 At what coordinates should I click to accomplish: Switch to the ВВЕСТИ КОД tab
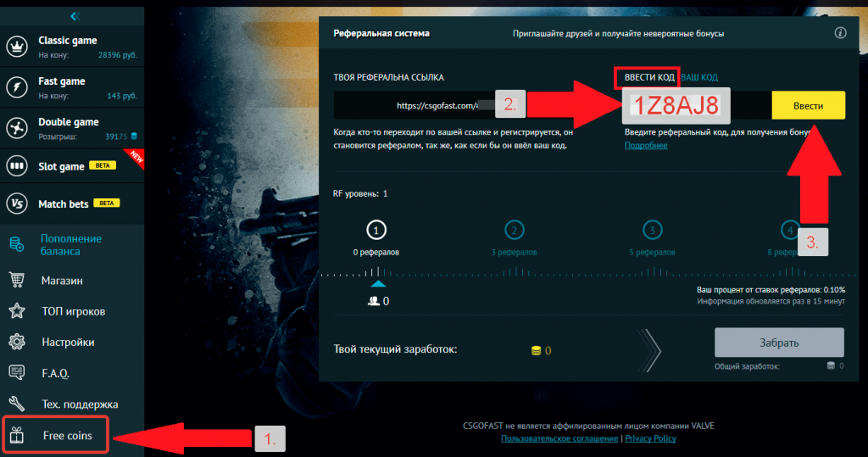(x=649, y=77)
